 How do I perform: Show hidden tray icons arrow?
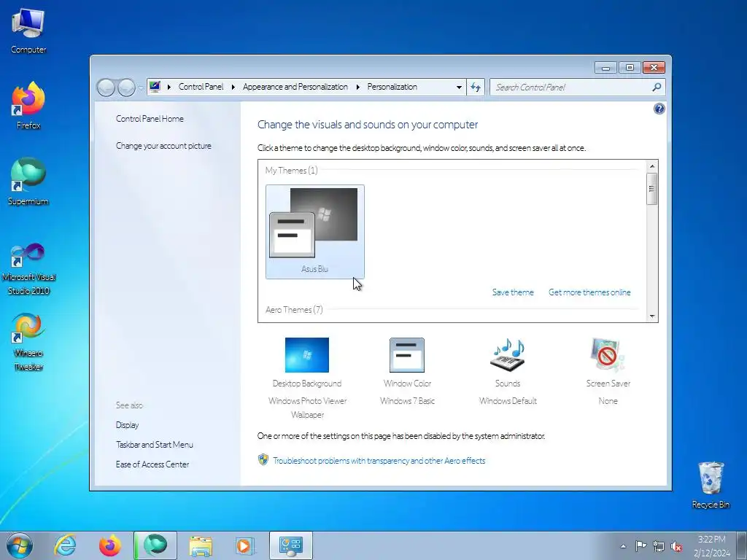tap(623, 546)
